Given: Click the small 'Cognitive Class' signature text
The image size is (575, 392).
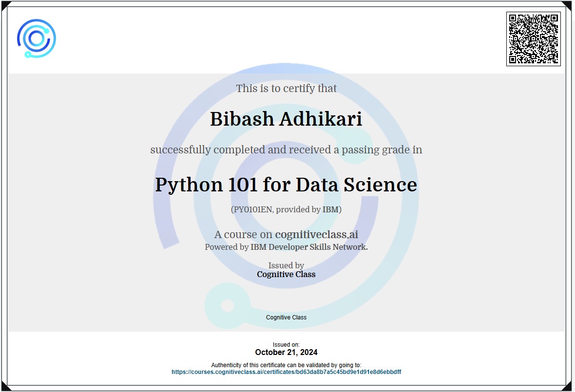Looking at the screenshot, I should (286, 317).
